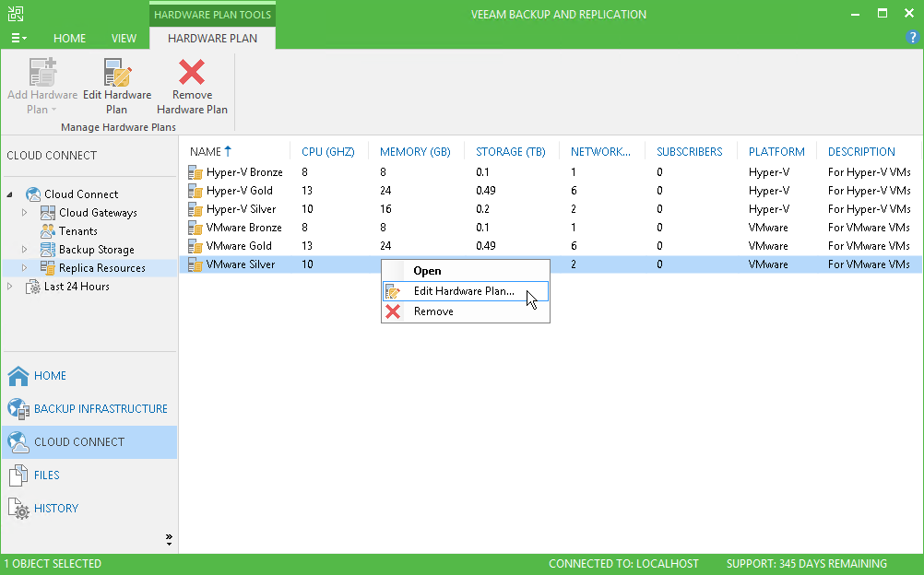Click the Last 24 Hours icon
Viewport: 924px width, 575px height.
click(x=33, y=287)
